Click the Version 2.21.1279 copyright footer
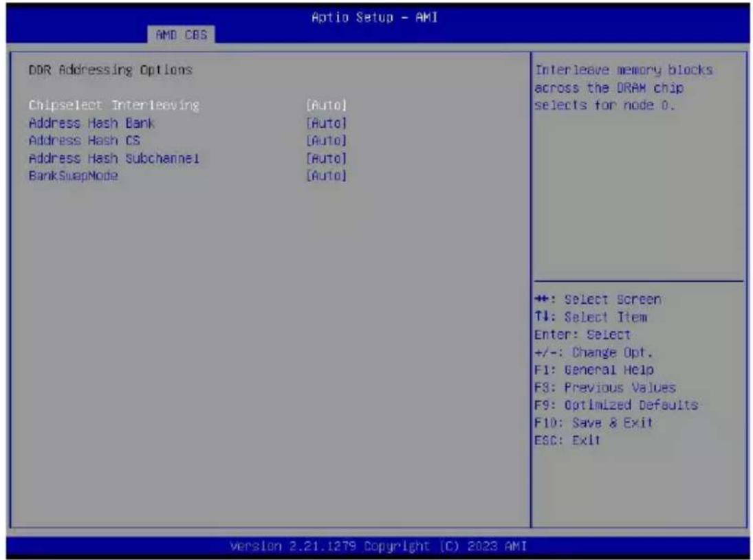 coord(378,546)
